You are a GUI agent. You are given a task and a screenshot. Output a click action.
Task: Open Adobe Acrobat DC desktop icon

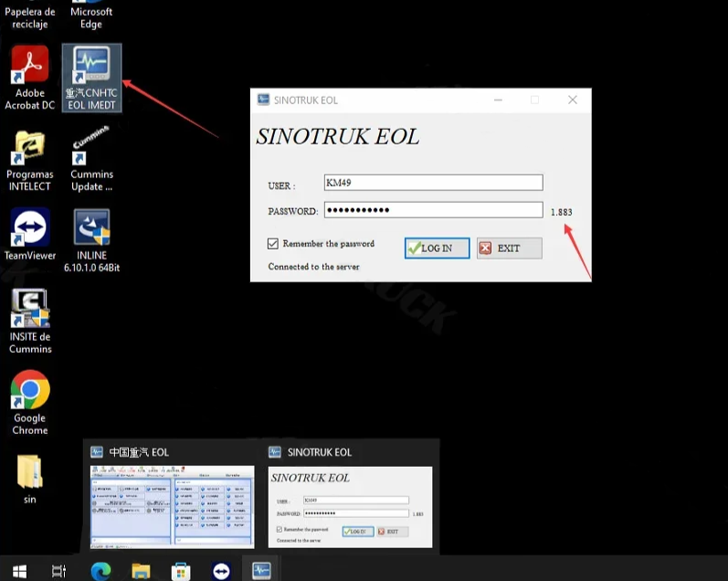(30, 78)
